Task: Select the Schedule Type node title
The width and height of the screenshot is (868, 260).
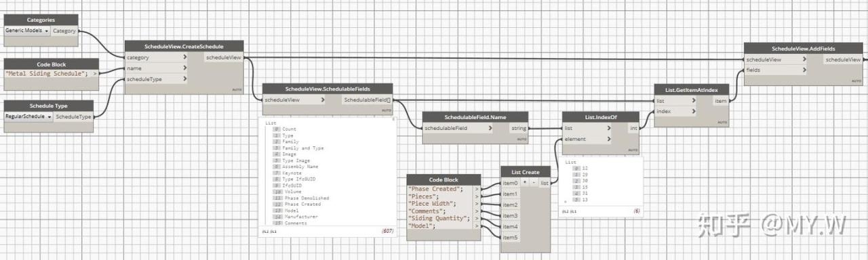Action: pyautogui.click(x=49, y=106)
